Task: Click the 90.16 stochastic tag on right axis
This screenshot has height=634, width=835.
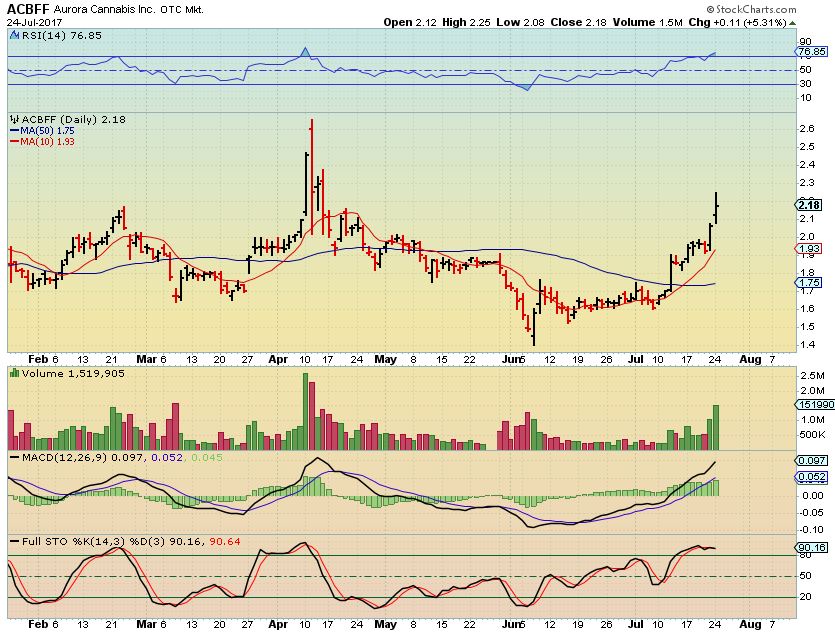Action: point(812,547)
